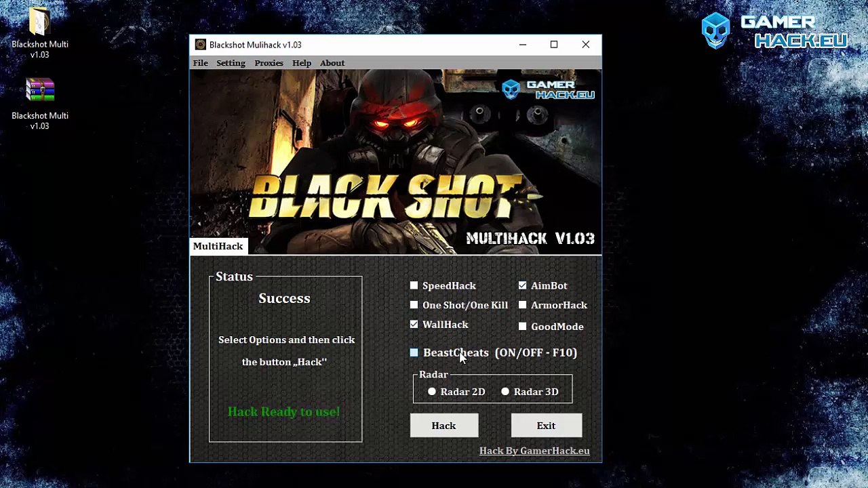Enable the SpeedHack checkbox
The height and width of the screenshot is (488, 868).
click(x=414, y=285)
